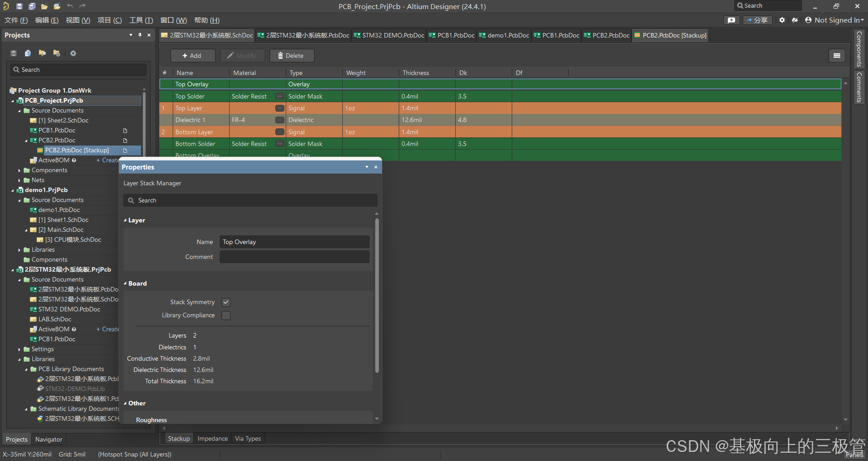868x461 pixels.
Task: Click the Comment field in Properties
Action: [x=294, y=257]
